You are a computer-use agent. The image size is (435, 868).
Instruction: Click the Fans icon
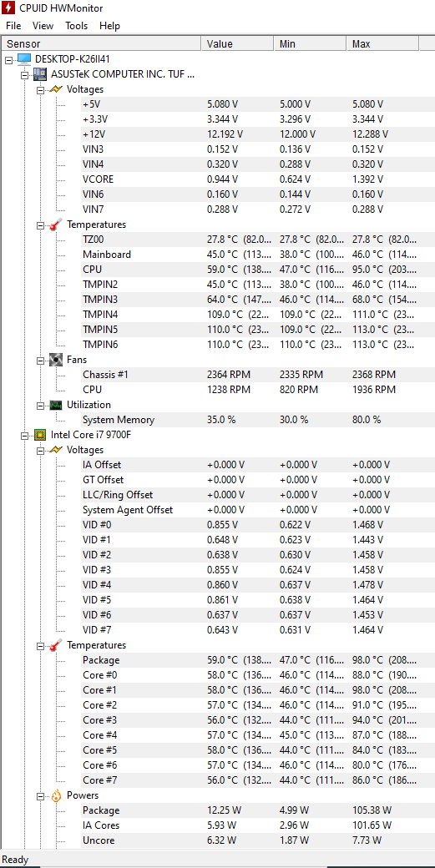click(56, 360)
